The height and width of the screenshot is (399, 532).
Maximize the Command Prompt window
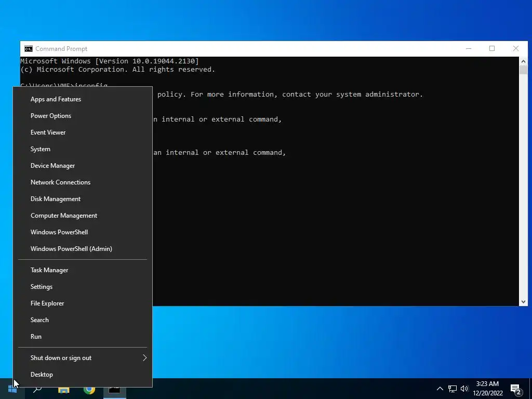click(492, 48)
